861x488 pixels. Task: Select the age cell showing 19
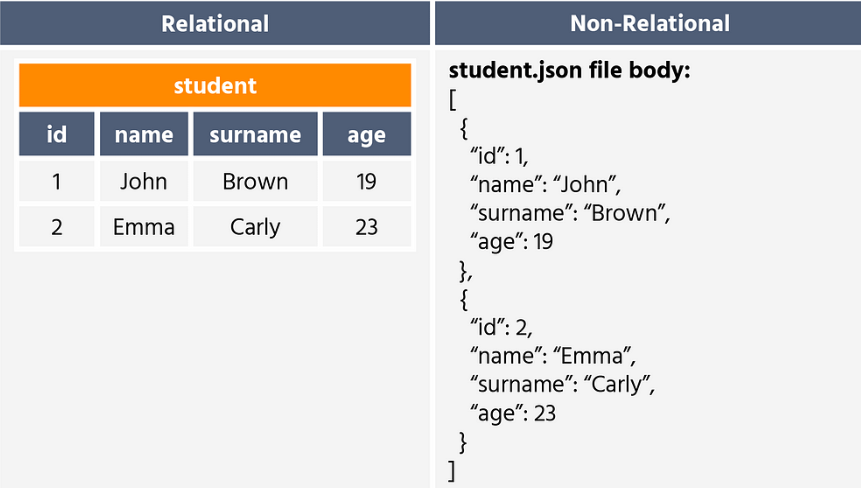pos(367,181)
